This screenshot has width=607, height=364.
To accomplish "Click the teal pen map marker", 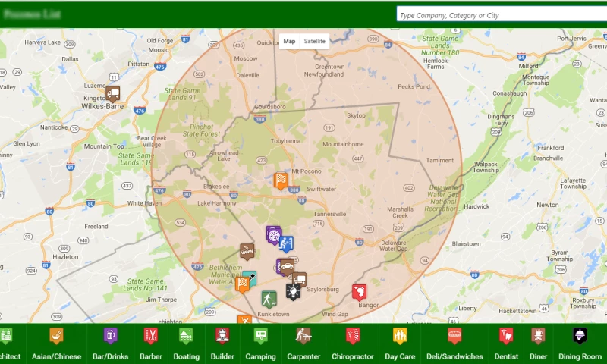I will (x=250, y=278).
